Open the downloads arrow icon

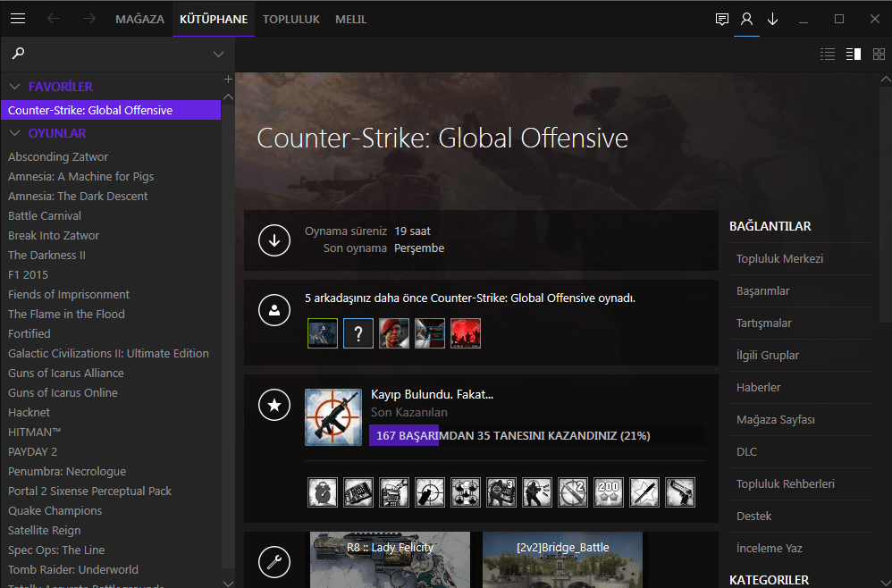point(772,20)
